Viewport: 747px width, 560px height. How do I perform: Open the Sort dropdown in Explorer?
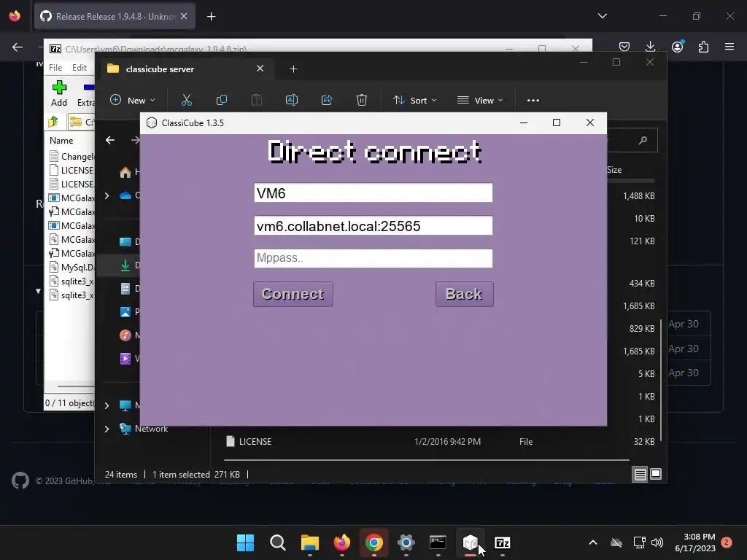coord(414,100)
